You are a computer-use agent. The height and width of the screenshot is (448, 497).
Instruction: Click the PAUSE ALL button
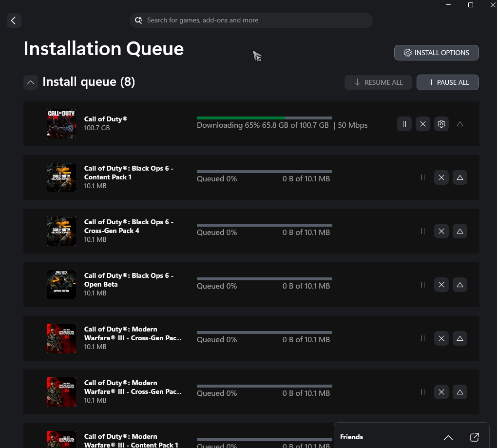pyautogui.click(x=447, y=82)
